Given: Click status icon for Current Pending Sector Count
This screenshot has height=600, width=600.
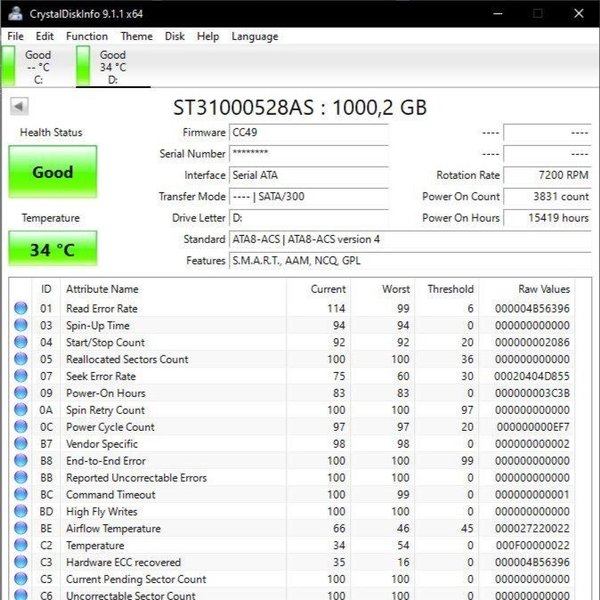Looking at the screenshot, I should (x=21, y=579).
